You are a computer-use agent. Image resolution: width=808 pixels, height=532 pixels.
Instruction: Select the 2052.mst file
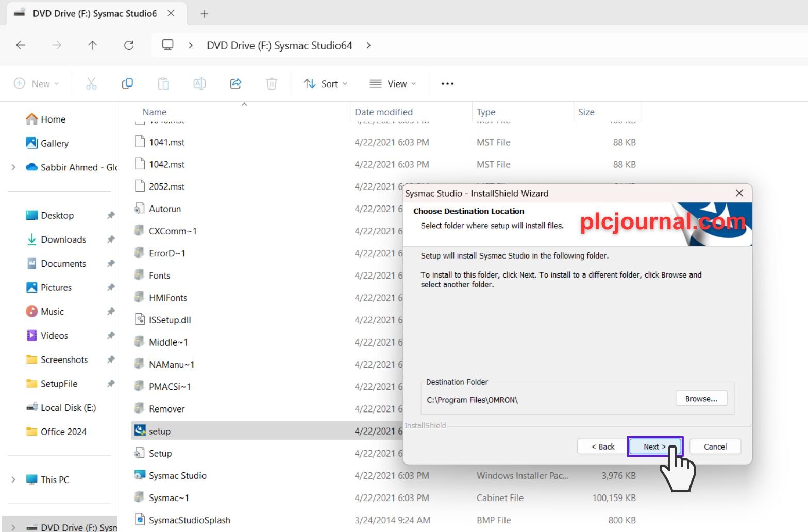tap(167, 186)
